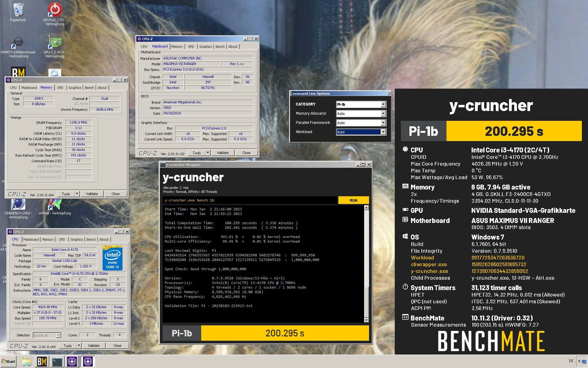The height and width of the screenshot is (368, 588).
Task: Click the Windows Start button
Action: 8,361
